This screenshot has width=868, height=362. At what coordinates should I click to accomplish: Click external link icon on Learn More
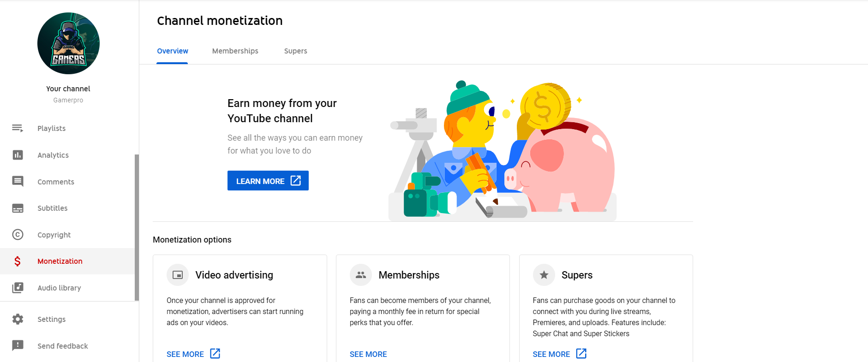click(x=296, y=181)
